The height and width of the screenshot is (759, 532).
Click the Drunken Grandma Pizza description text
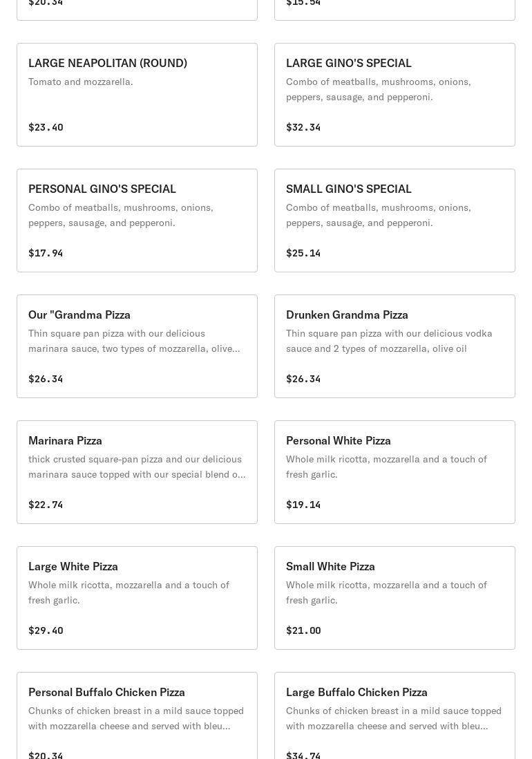pos(389,341)
